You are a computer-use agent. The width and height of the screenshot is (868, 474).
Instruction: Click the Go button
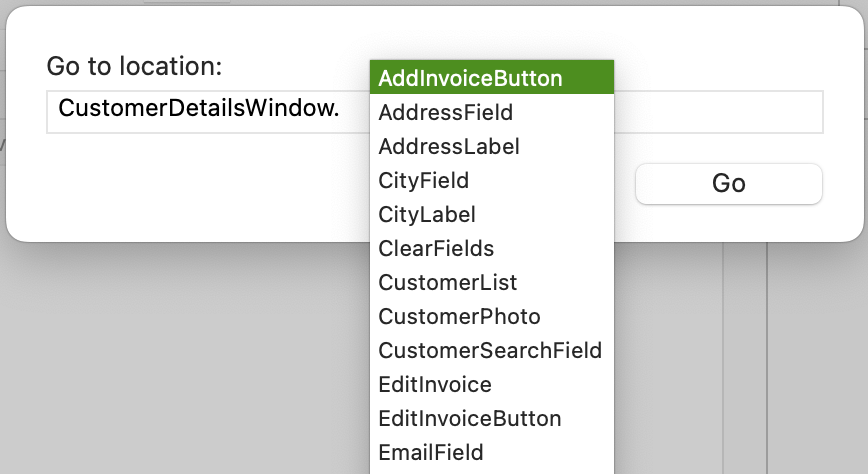point(728,183)
